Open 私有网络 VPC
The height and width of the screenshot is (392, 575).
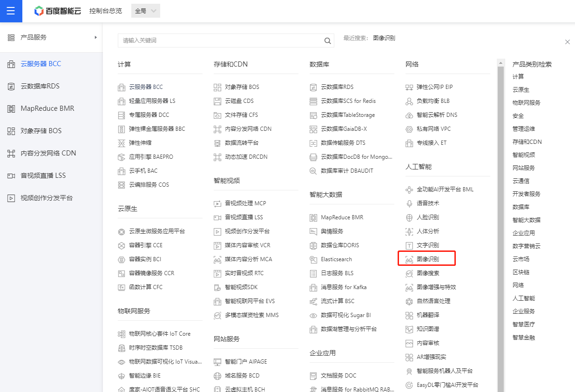tap(433, 129)
